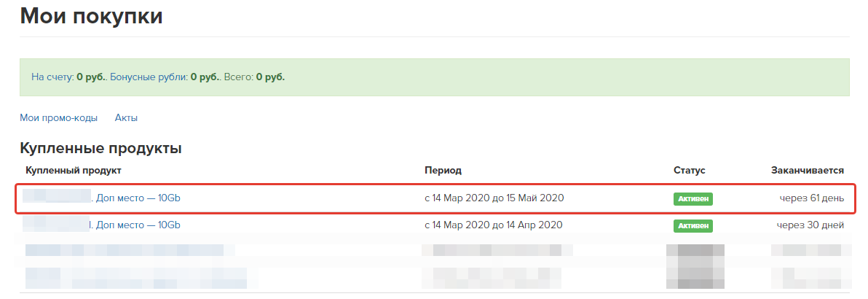
Task: Select the Заканчивается column header
Action: pyautogui.click(x=808, y=171)
